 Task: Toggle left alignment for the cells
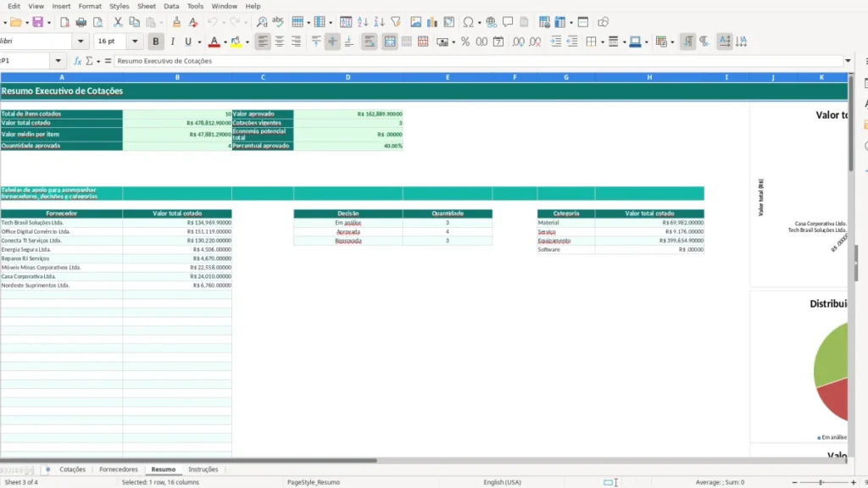[x=263, y=42]
